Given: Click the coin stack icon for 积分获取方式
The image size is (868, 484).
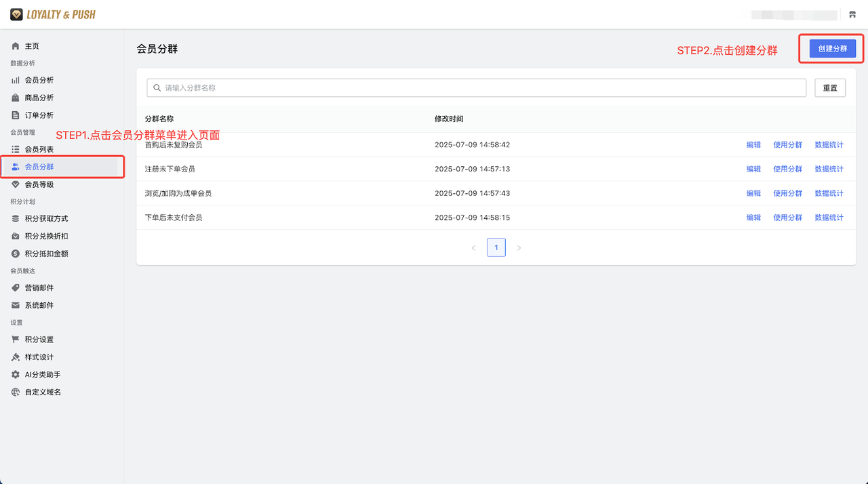Looking at the screenshot, I should (x=16, y=218).
